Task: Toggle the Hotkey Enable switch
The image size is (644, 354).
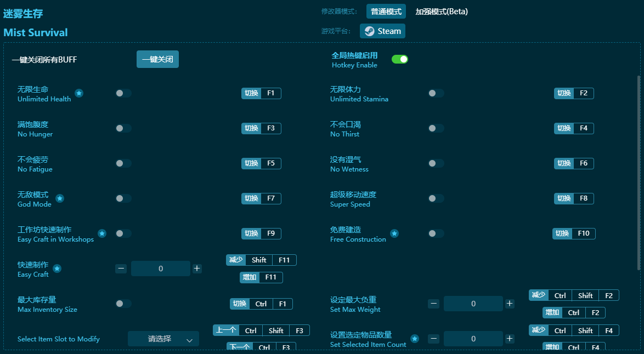Action: click(x=400, y=60)
